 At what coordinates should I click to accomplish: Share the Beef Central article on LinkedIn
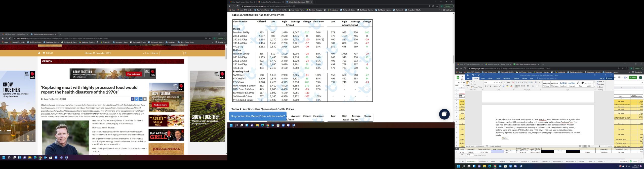click(141, 99)
